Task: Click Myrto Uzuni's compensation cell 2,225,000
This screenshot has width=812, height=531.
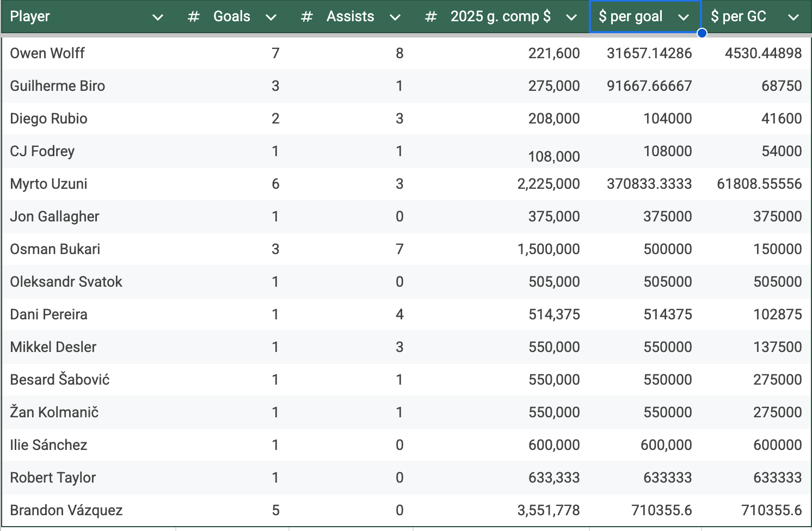Action: click(548, 184)
